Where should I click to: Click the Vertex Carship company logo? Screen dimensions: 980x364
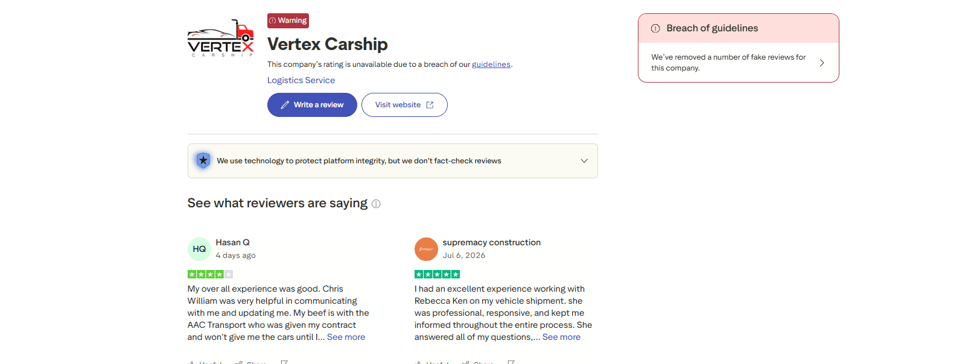click(221, 38)
